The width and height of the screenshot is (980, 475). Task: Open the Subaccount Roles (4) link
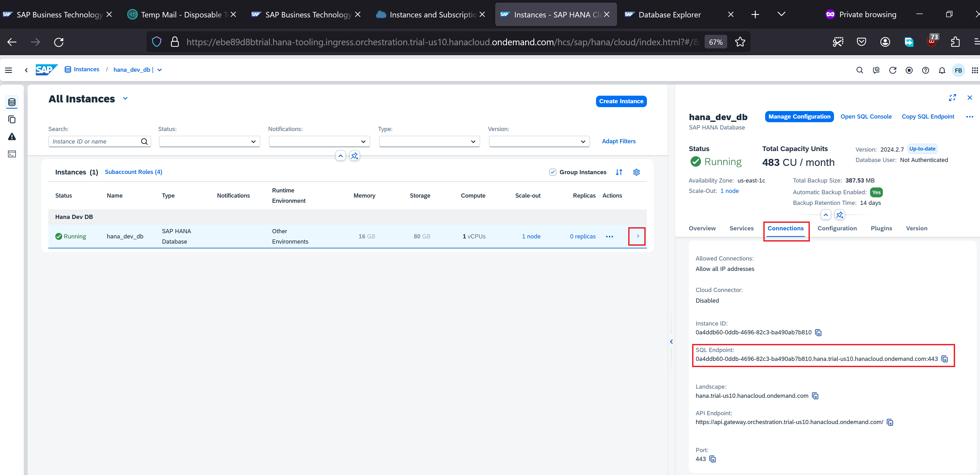[133, 172]
